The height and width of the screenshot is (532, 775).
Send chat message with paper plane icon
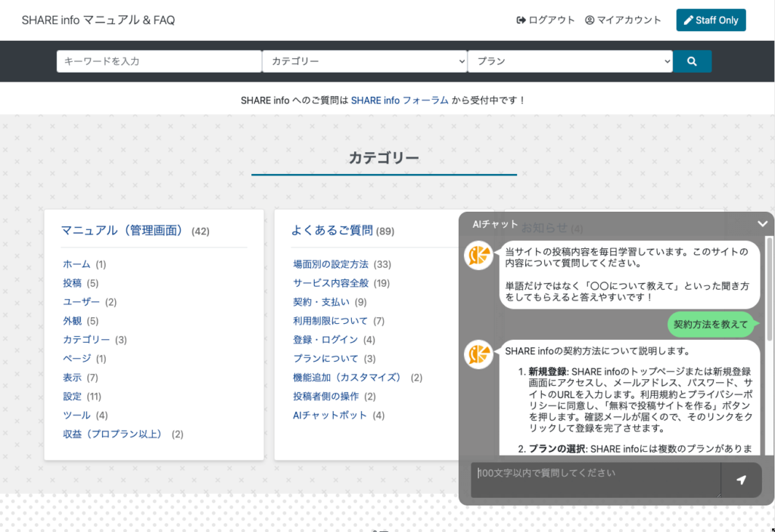tap(741, 481)
